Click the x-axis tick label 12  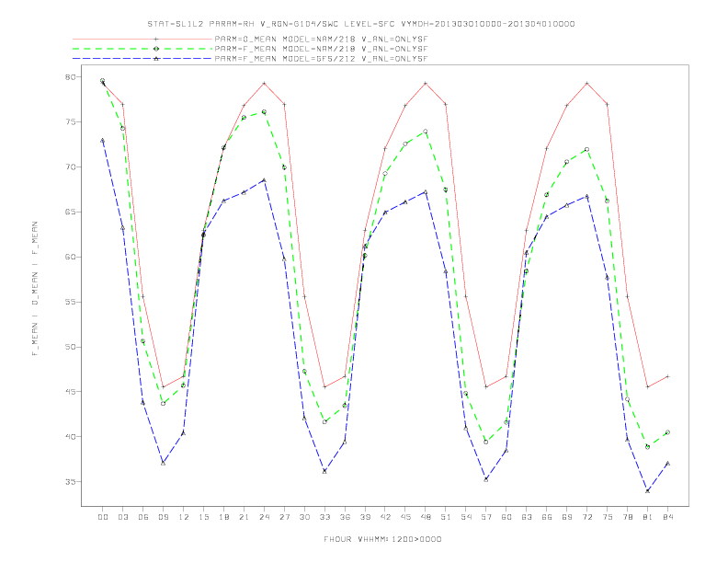pyautogui.click(x=184, y=517)
